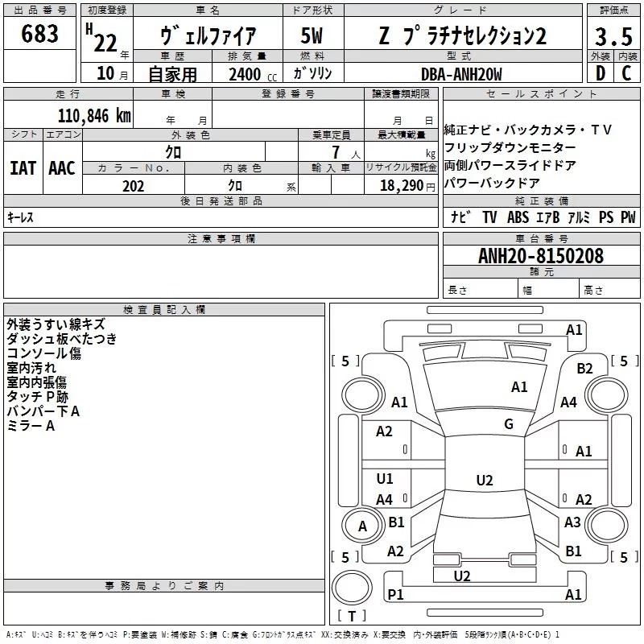This screenshot has height=644, width=644.
Task: Click the mileage 110,846 km
Action: pyautogui.click(x=94, y=116)
